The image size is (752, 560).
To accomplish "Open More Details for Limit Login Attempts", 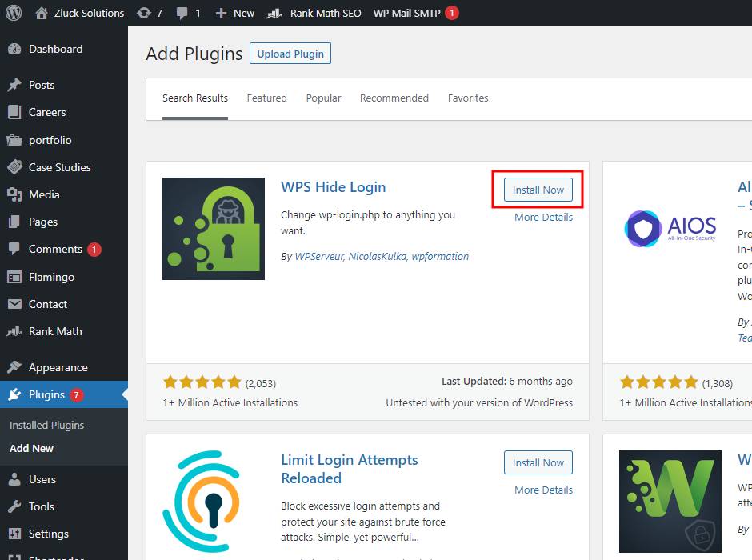I will (x=543, y=490).
